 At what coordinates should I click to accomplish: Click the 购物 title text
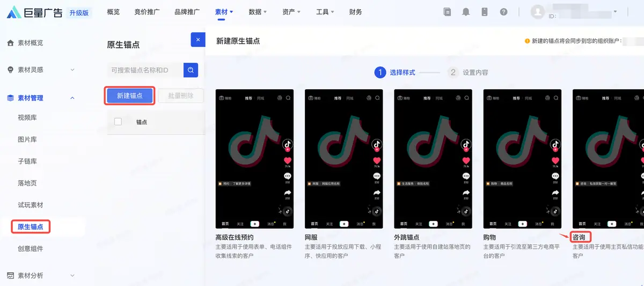489,237
